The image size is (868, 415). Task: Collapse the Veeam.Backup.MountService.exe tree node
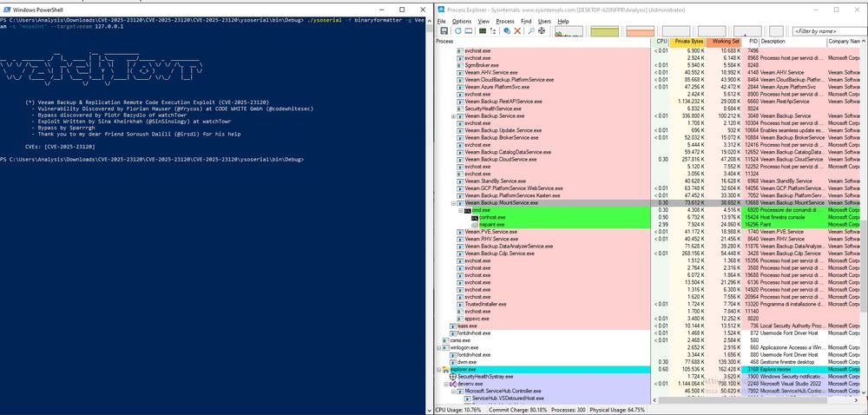coord(454,203)
